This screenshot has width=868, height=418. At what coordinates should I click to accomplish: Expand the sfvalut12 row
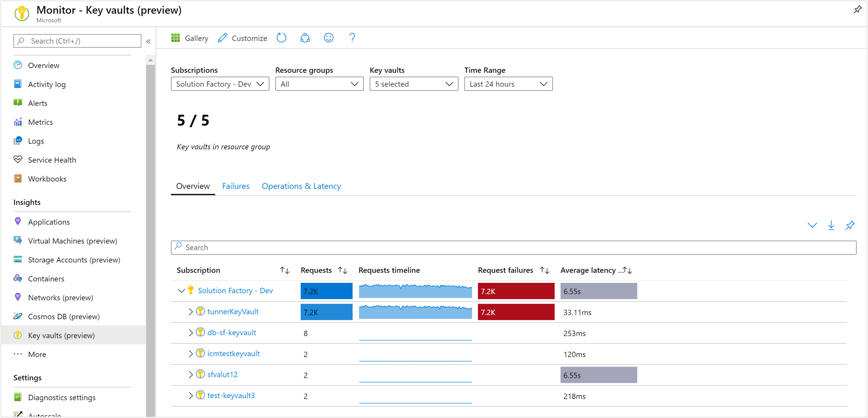(191, 374)
